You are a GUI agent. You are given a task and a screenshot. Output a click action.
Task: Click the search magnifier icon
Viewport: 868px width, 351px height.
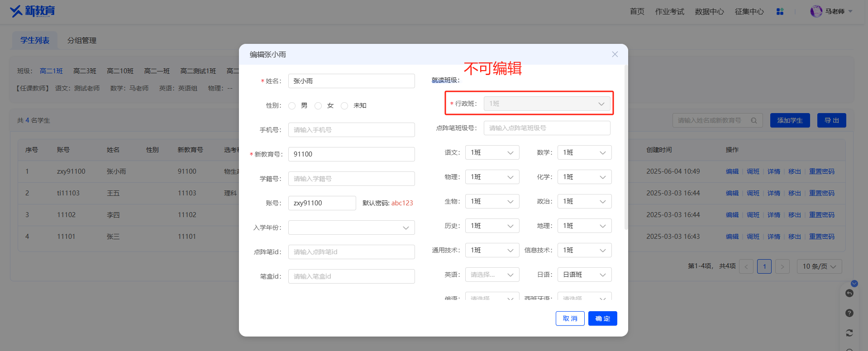pos(754,120)
